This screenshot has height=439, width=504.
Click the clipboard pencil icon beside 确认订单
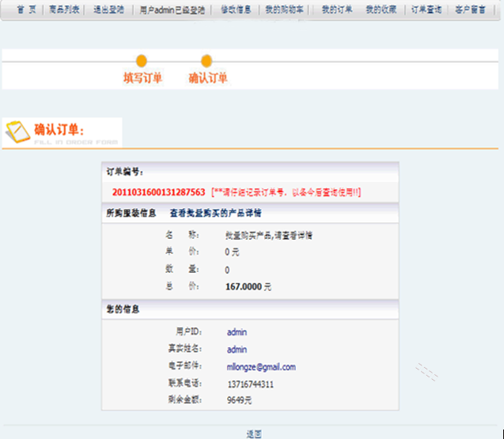pos(18,132)
